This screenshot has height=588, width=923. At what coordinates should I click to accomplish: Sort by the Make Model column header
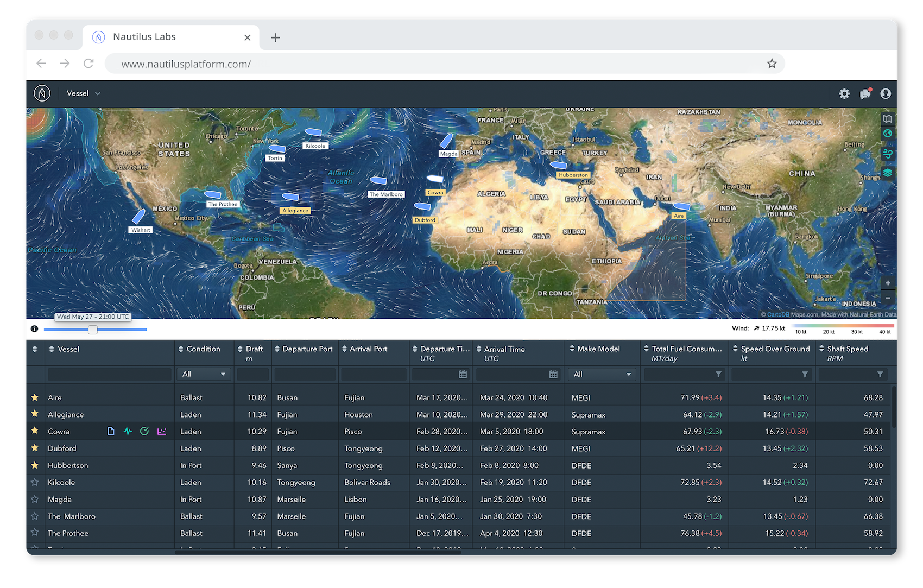pyautogui.click(x=595, y=349)
